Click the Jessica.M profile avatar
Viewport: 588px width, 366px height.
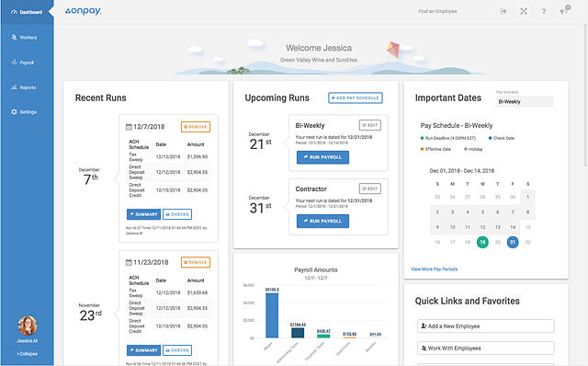[x=28, y=326]
